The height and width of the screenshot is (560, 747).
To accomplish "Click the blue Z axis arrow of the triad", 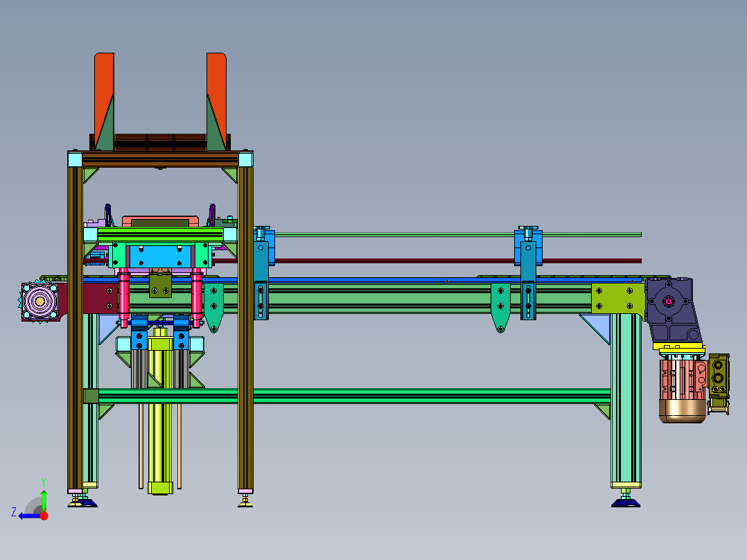I will (28, 516).
